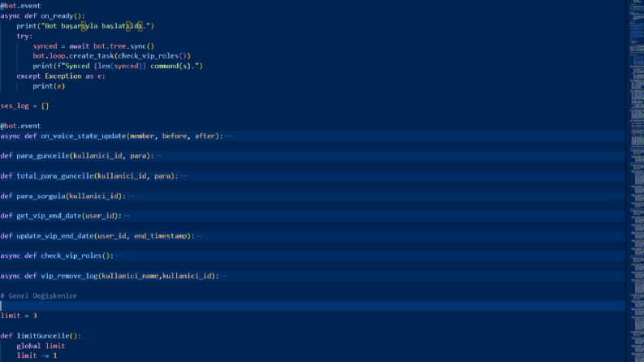Image resolution: width=644 pixels, height=362 pixels.
Task: Click 'except Exception as e:' line
Action: coord(61,76)
